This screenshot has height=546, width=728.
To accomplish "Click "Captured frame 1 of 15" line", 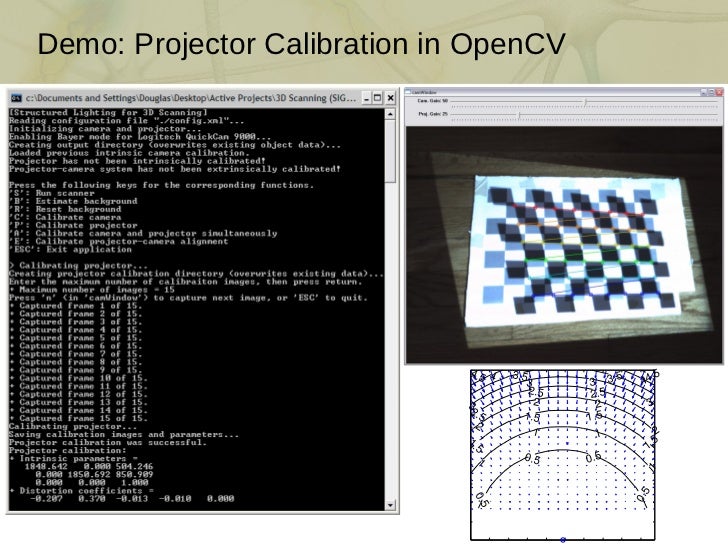I will tap(76, 306).
